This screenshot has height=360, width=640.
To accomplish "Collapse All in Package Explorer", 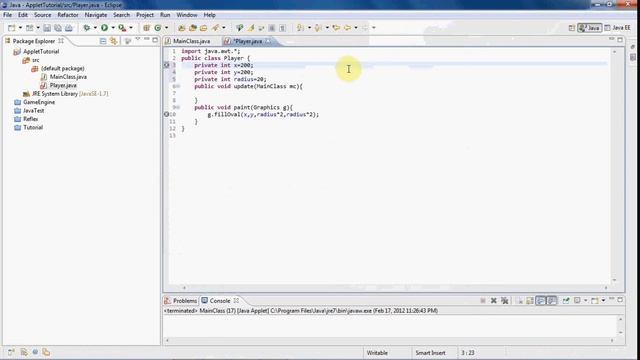I will 103,41.
